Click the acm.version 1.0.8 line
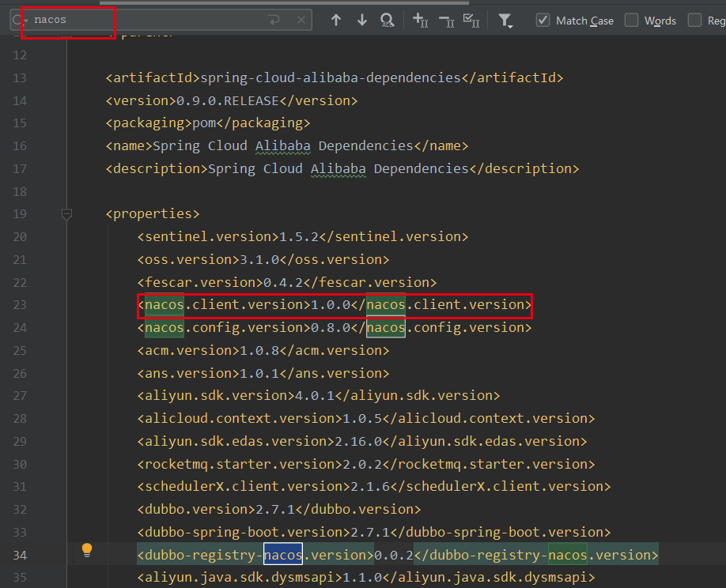Image resolution: width=726 pixels, height=588 pixels. [263, 351]
